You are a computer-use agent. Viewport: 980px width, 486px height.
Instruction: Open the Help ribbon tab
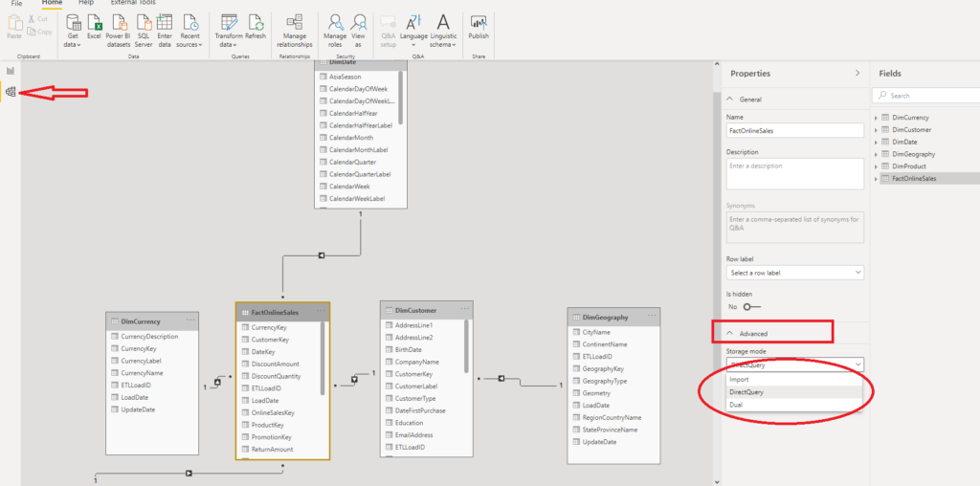86,3
